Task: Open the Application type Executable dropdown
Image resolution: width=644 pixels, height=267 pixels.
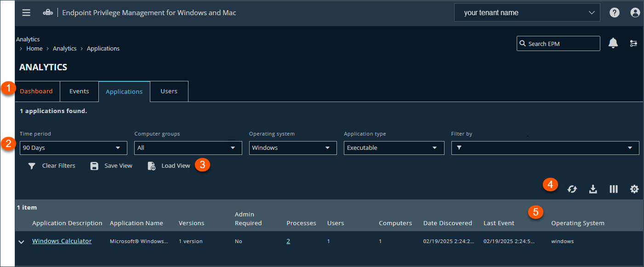Action: click(394, 148)
